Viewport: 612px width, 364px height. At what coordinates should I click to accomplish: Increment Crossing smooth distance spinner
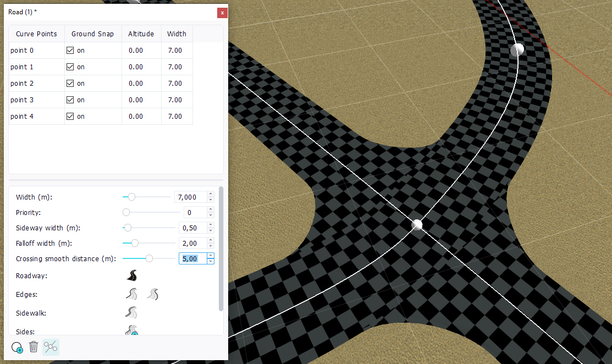[x=211, y=256]
